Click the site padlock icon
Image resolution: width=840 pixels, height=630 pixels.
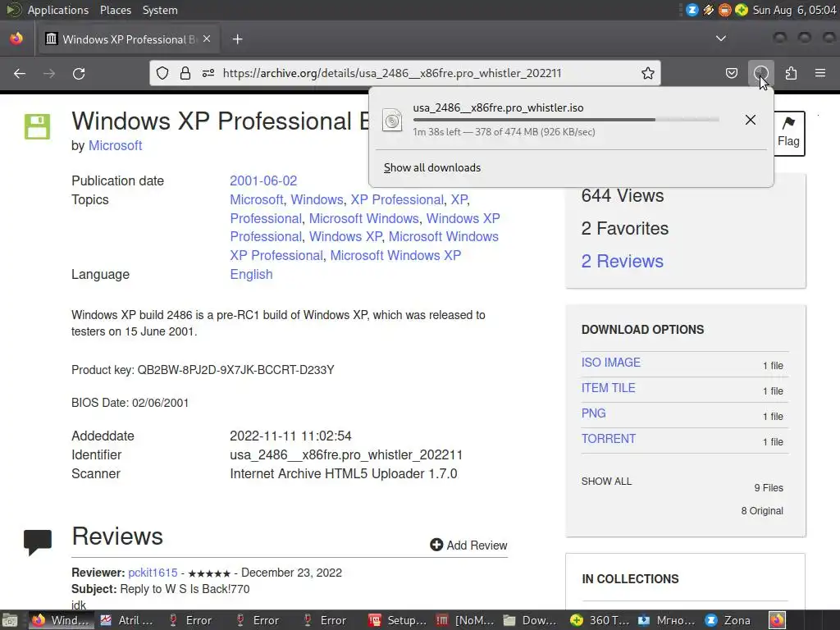click(x=185, y=73)
